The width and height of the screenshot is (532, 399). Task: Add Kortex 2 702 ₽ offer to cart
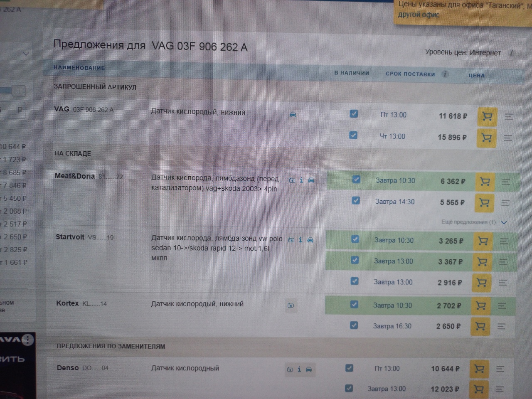tap(480, 306)
